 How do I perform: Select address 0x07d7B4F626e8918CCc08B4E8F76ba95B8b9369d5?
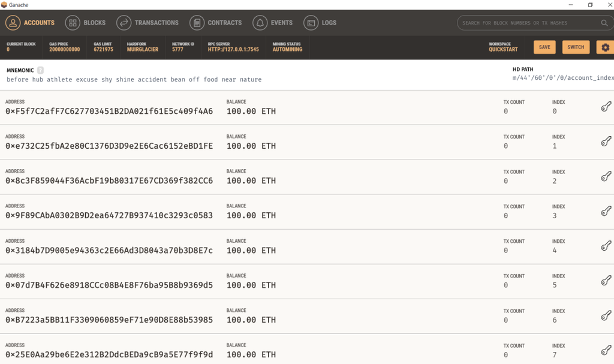pos(109,285)
